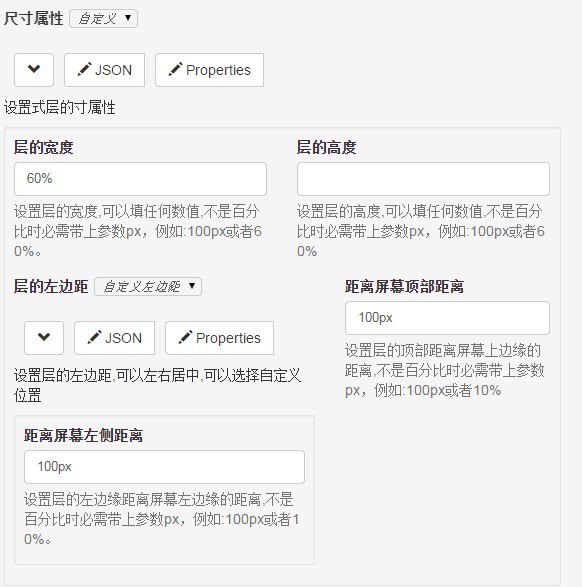
Task: Open JSON editor for 层的左边距
Action: point(115,338)
